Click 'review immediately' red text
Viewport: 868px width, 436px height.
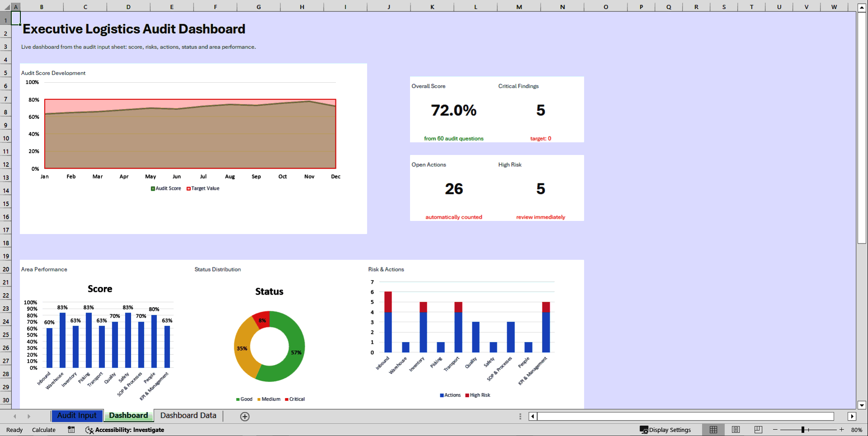541,217
